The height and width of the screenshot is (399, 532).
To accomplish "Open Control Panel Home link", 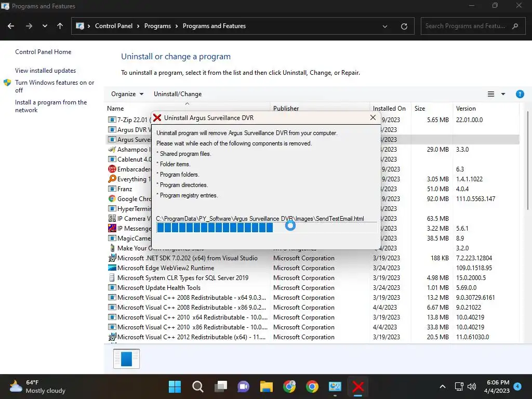I will pyautogui.click(x=43, y=52).
